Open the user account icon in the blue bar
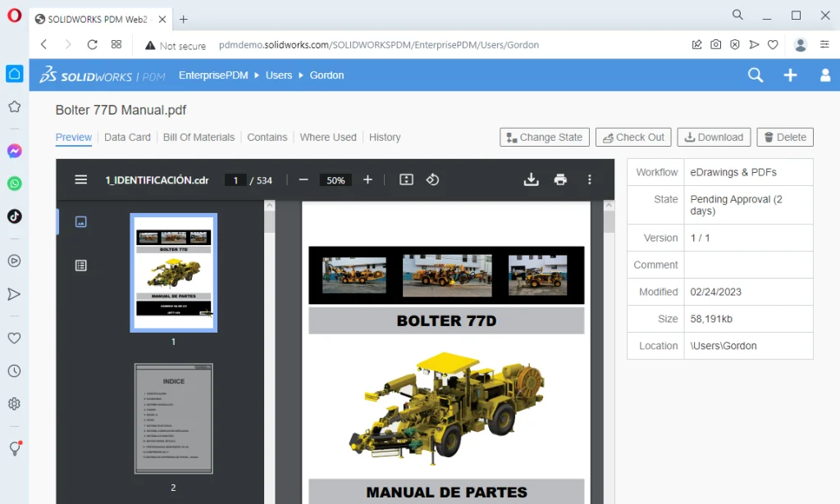The image size is (840, 504). [824, 75]
